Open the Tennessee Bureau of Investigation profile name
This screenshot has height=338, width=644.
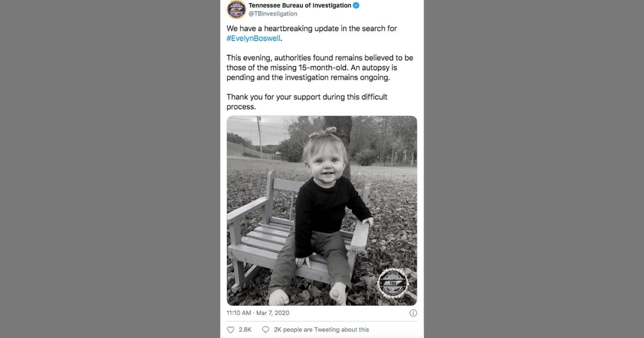pos(299,5)
